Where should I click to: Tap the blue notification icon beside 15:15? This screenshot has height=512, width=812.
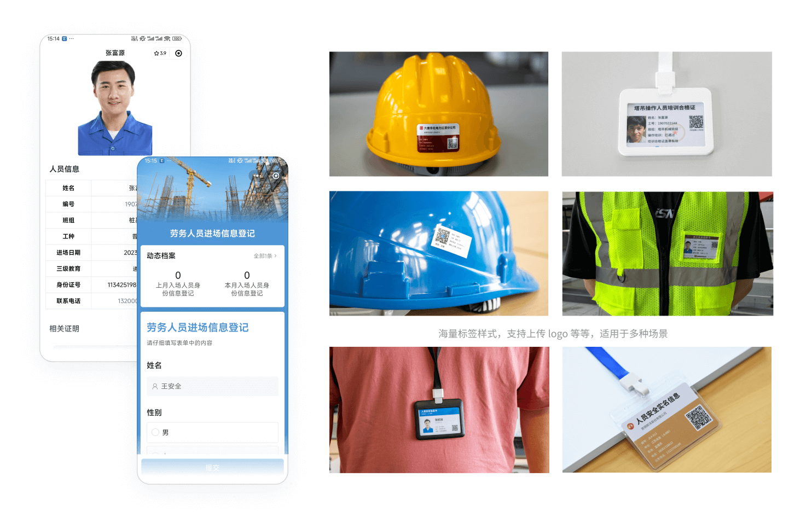click(x=162, y=161)
